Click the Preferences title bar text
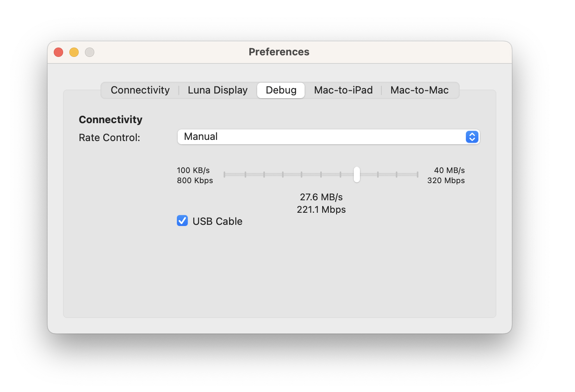 [x=279, y=51]
